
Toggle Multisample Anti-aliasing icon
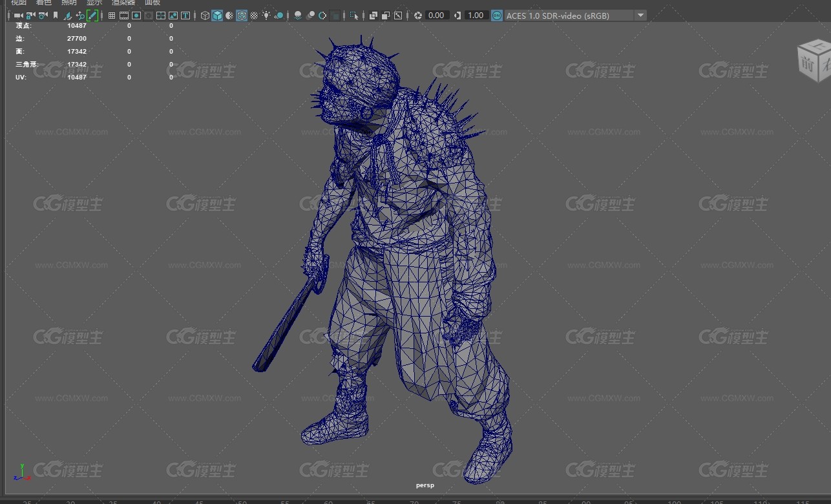pos(323,15)
